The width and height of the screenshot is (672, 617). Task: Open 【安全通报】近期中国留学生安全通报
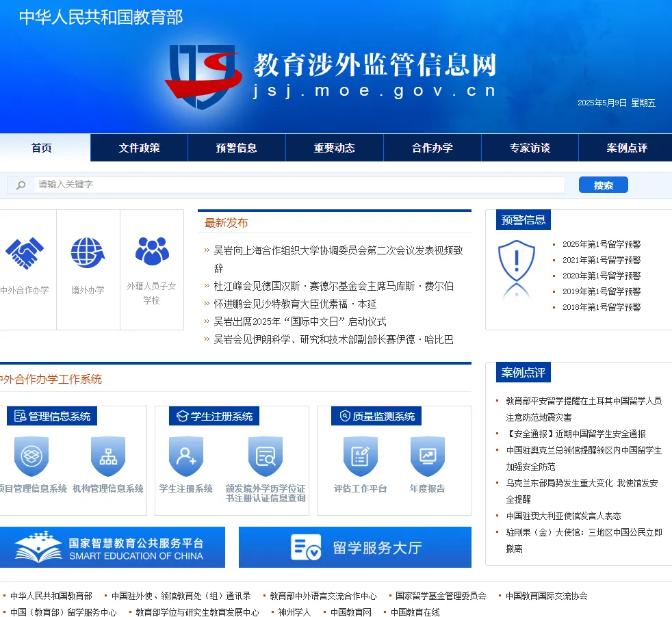point(576,434)
